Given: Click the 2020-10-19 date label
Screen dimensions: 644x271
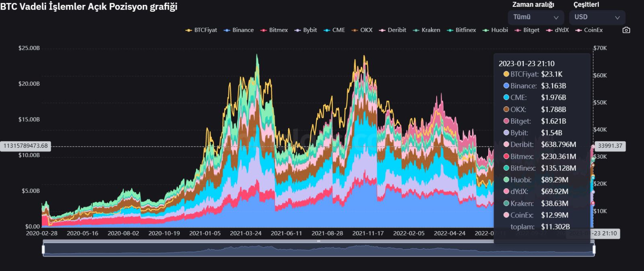Looking at the screenshot, I should click(x=164, y=233).
